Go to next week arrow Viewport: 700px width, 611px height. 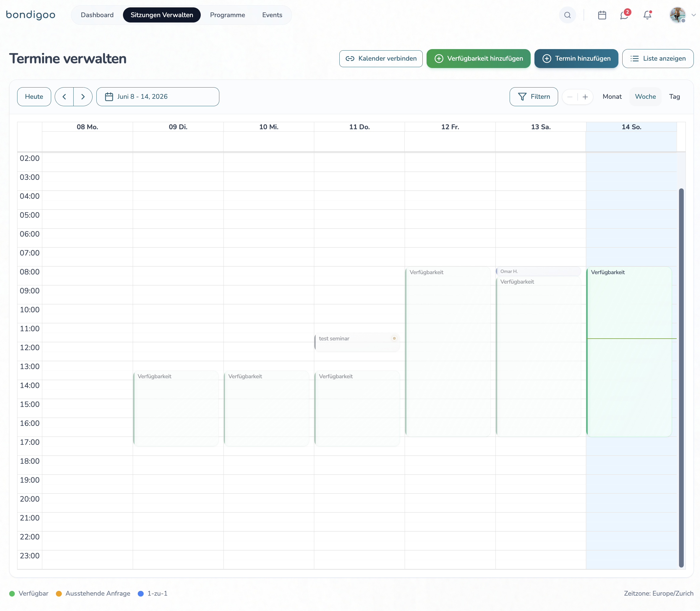83,97
